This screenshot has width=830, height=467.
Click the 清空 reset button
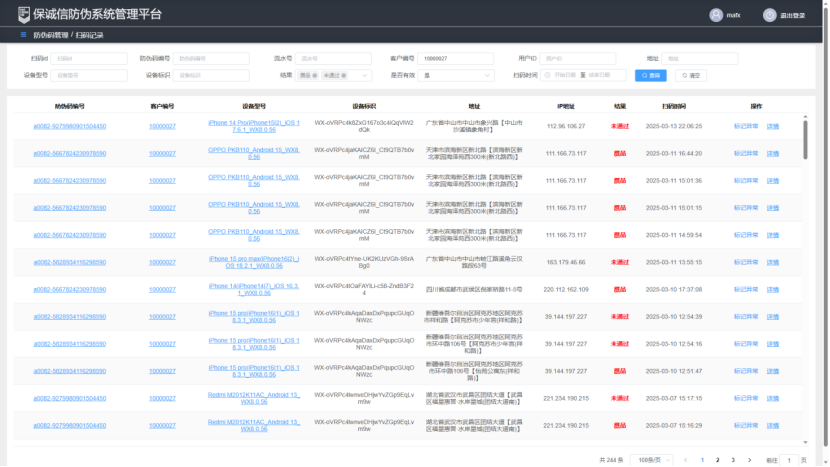pos(690,75)
